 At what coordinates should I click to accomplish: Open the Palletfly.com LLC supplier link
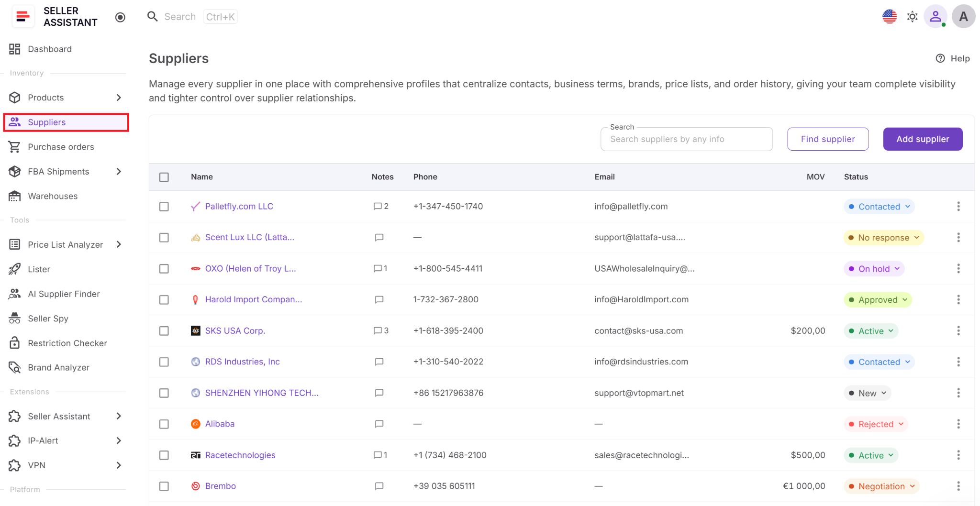(x=239, y=206)
